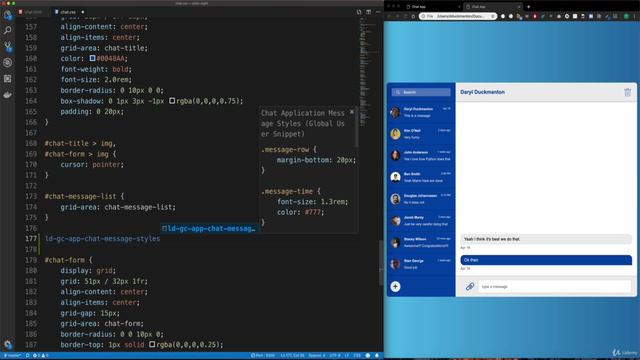This screenshot has width=640, height=360.
Task: Switch to the chat.css editor tab
Action: (x=69, y=12)
